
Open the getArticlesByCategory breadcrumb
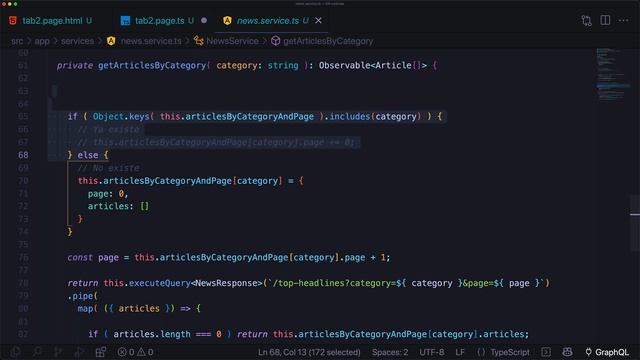(x=328, y=41)
